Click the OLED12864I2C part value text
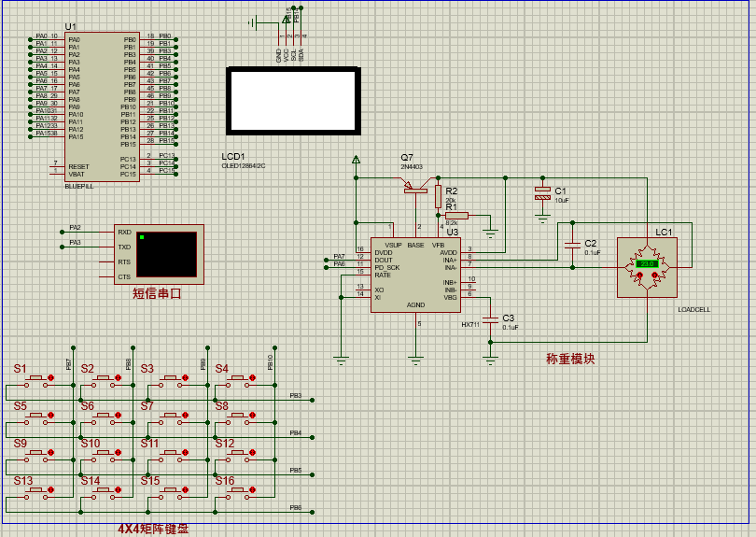Screen dimensions: 756x537 point(244,166)
